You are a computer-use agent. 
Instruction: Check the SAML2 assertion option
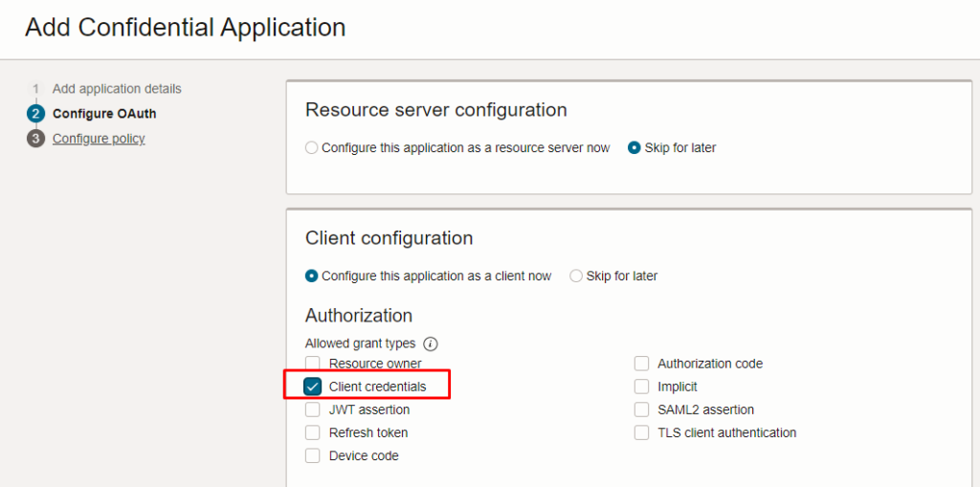[x=642, y=410]
